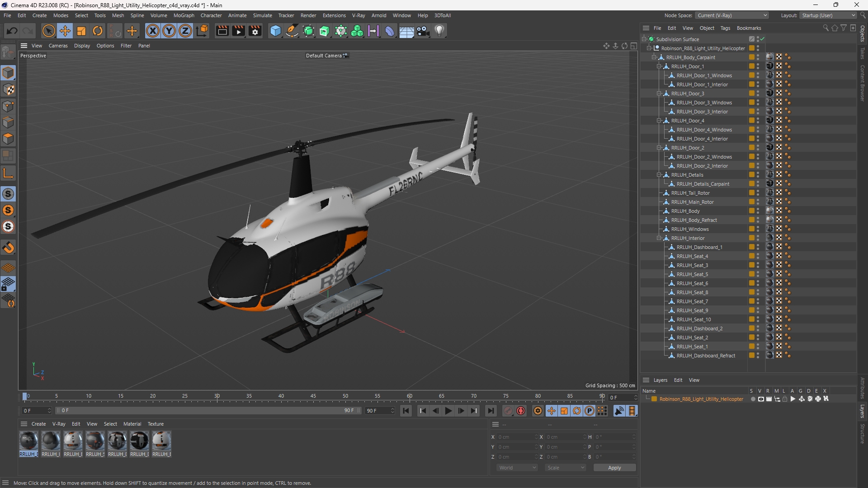The image size is (868, 488).
Task: Click the Spline Pen tool icon
Action: (x=292, y=31)
